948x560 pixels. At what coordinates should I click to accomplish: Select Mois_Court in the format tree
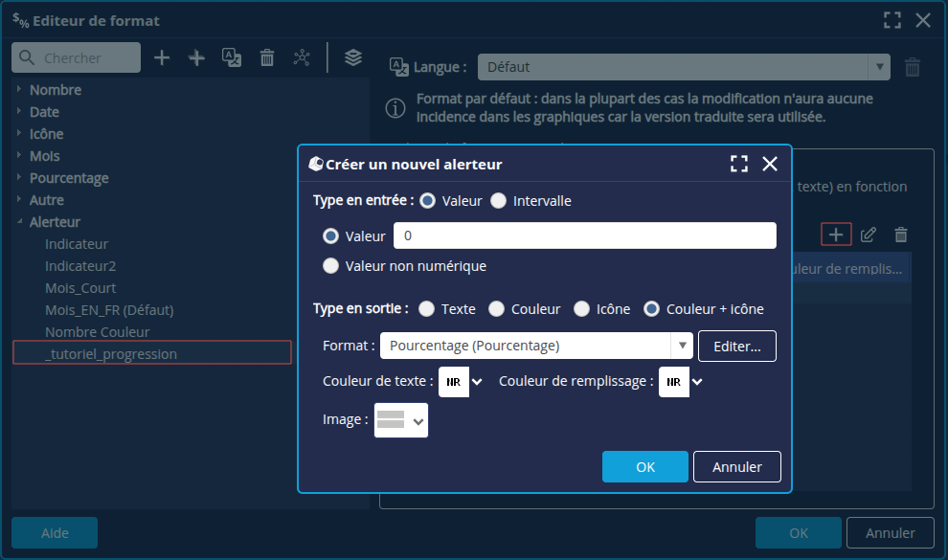(x=80, y=288)
